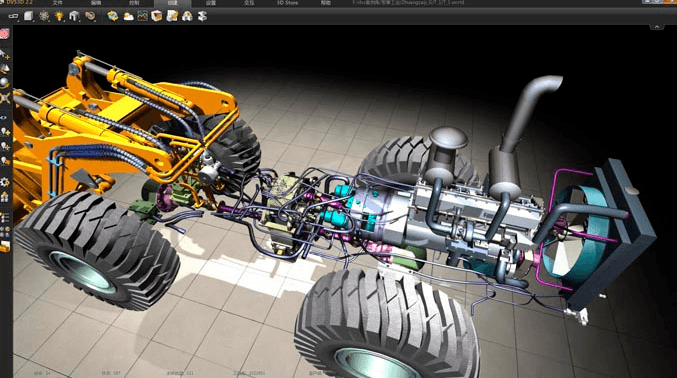Open the 3D Store menu
Screen dimensions: 677x378
(x=288, y=3)
